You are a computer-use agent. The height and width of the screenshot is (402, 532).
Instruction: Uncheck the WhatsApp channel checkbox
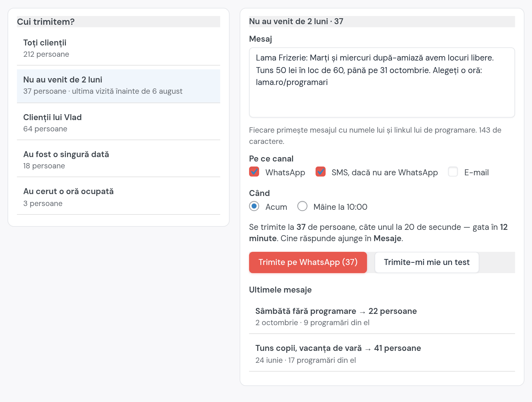point(254,172)
